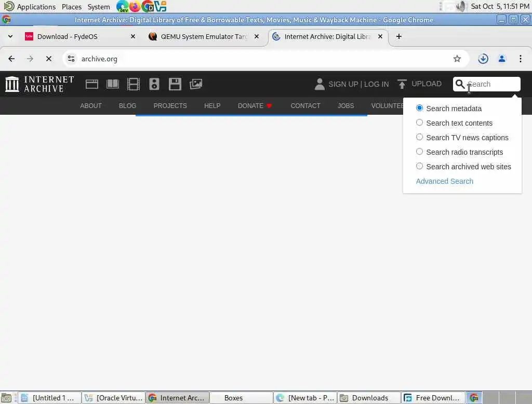This screenshot has width=532, height=404.
Task: Launch Firefox from the top panel
Action: click(x=135, y=6)
